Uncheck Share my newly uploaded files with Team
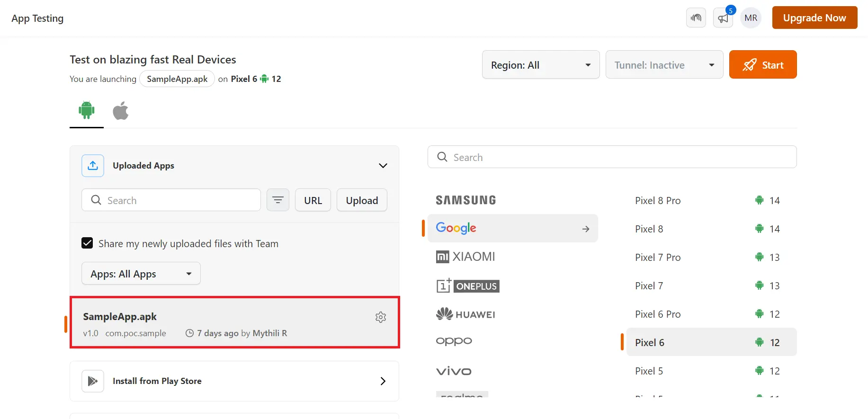The image size is (868, 419). [87, 243]
